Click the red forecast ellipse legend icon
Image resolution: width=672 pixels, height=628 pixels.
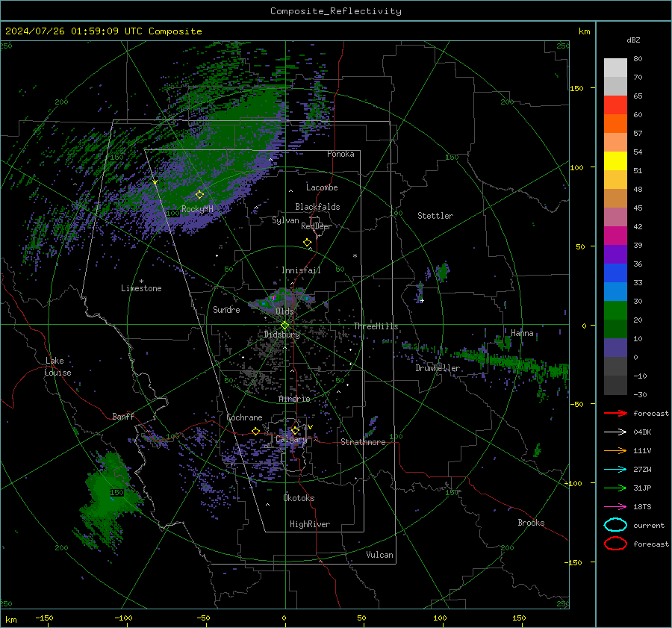tap(615, 544)
